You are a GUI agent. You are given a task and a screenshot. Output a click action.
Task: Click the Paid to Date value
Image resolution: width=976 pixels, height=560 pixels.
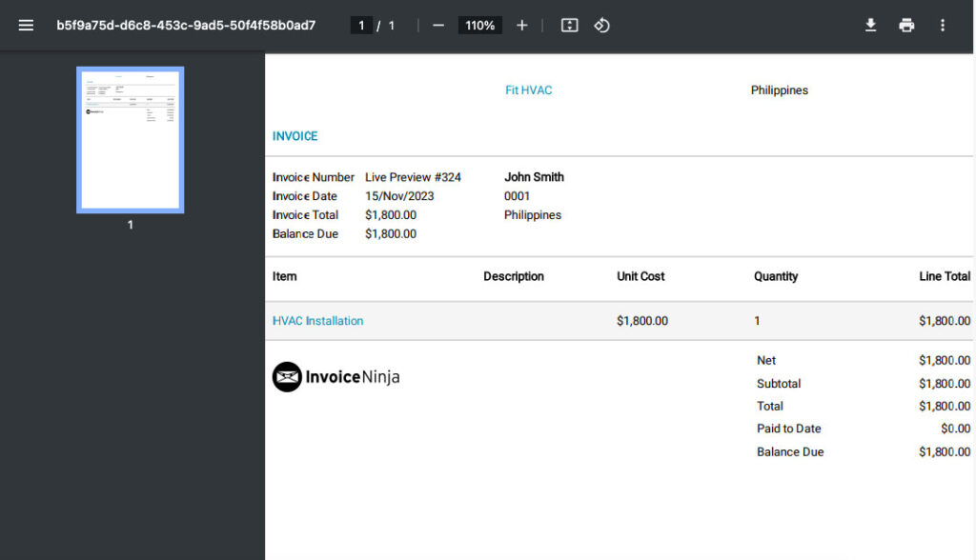tap(954, 429)
